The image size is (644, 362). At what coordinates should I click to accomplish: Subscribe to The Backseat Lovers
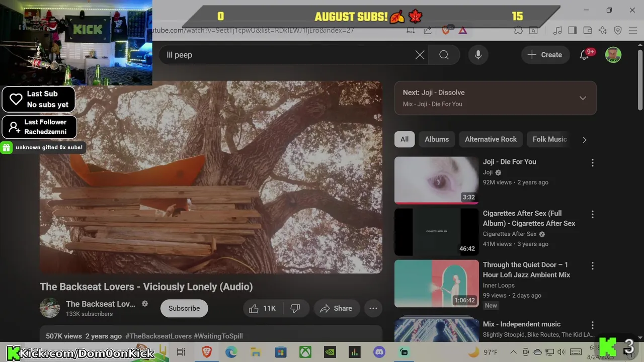(x=184, y=308)
